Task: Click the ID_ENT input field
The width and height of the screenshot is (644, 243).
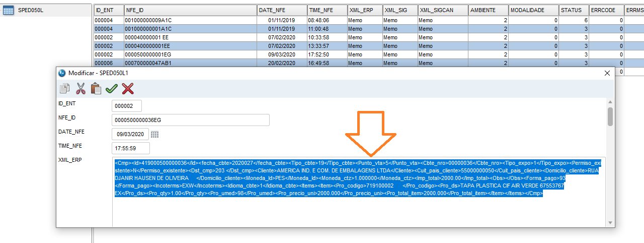Action: (127, 106)
